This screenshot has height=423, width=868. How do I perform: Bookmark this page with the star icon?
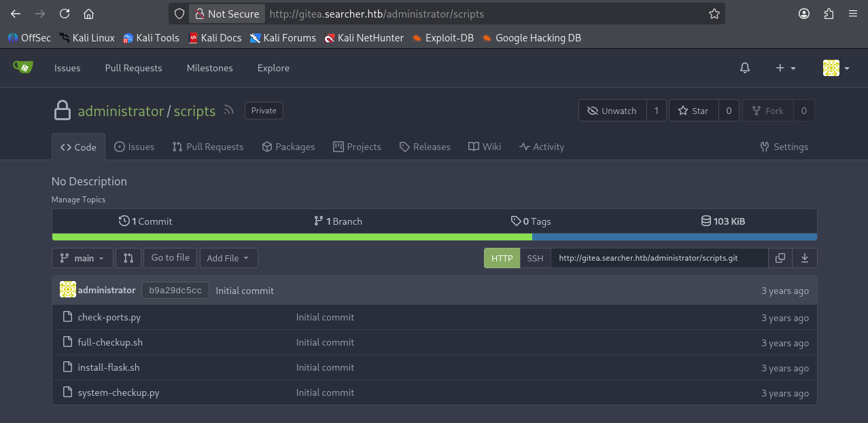point(714,14)
